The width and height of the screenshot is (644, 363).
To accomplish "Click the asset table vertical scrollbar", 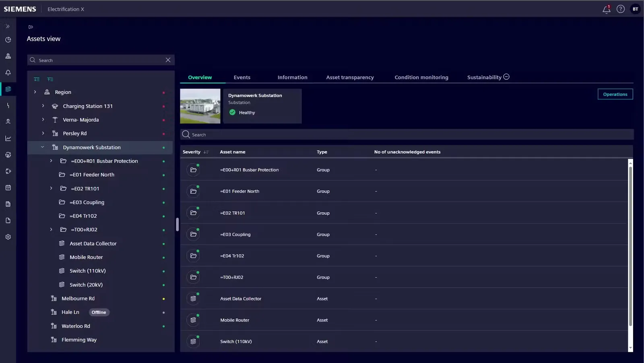I will point(630,246).
